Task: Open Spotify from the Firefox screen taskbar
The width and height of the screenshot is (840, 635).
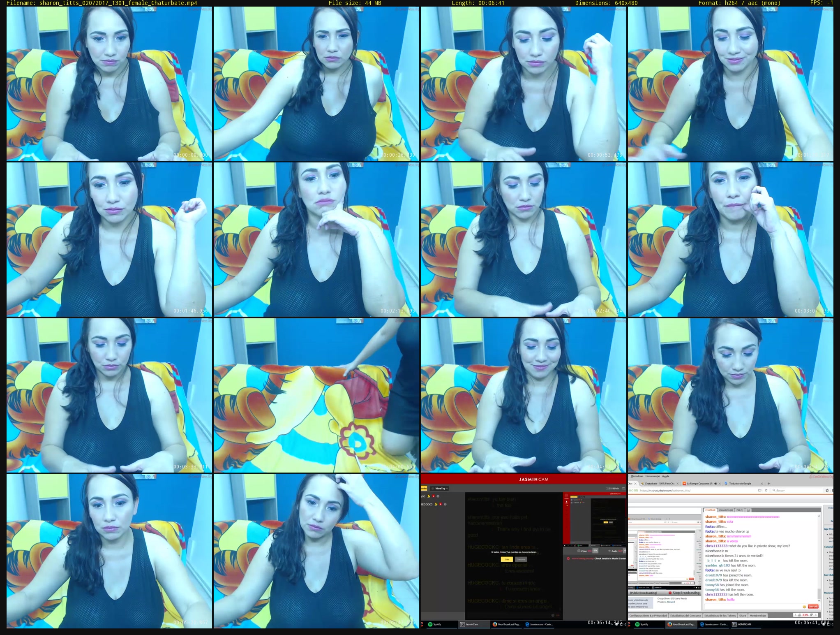Action: click(x=641, y=624)
